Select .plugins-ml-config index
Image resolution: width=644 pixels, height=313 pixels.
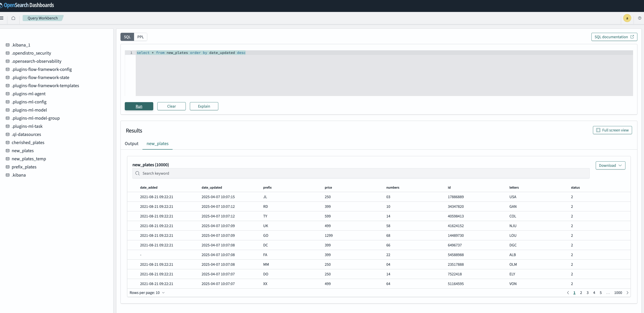[29, 102]
